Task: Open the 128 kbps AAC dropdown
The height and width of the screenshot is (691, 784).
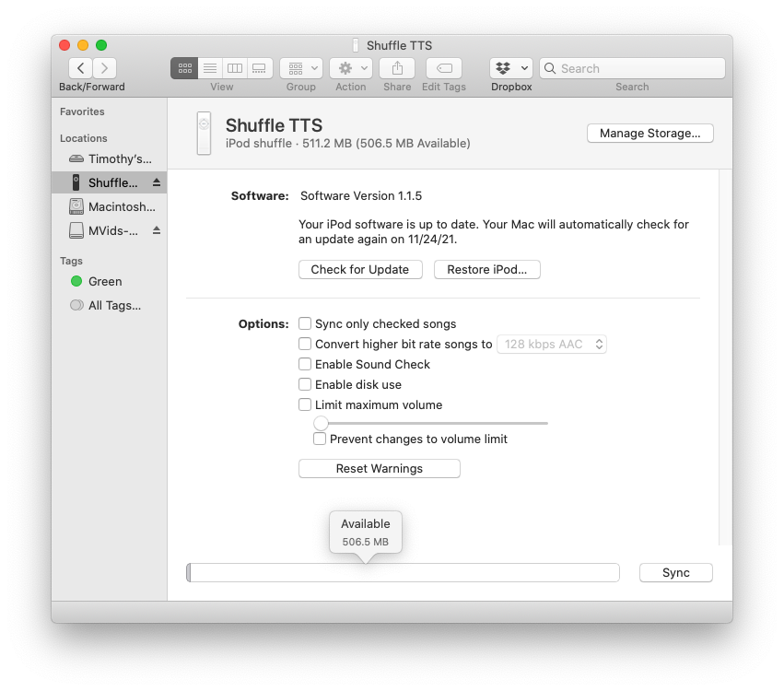Action: click(x=552, y=344)
